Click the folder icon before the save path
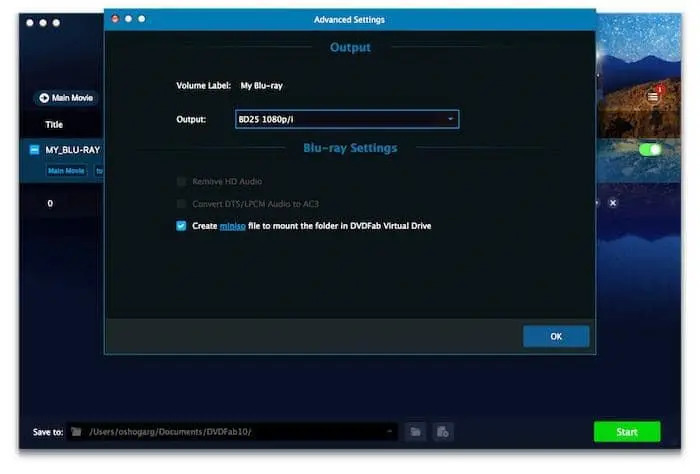The width and height of the screenshot is (700, 474). [76, 432]
